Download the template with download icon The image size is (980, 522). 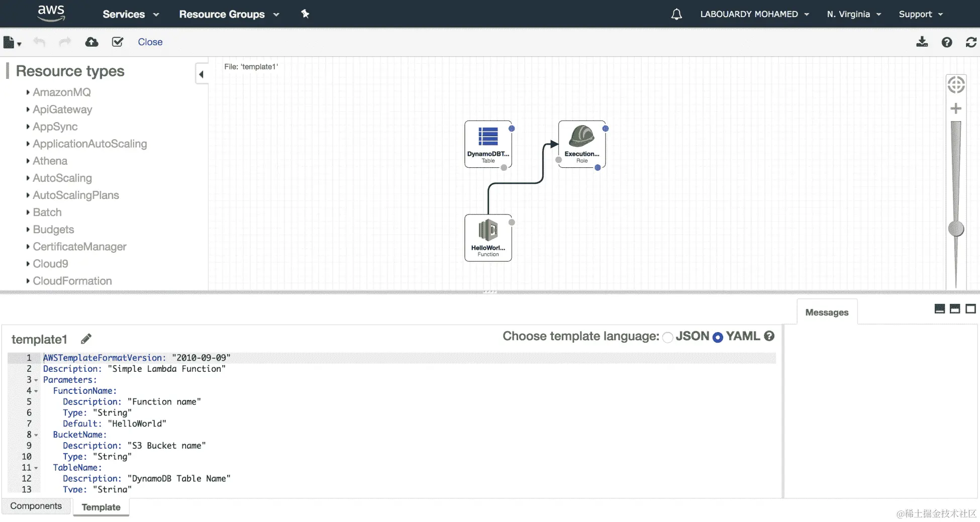pyautogui.click(x=922, y=42)
